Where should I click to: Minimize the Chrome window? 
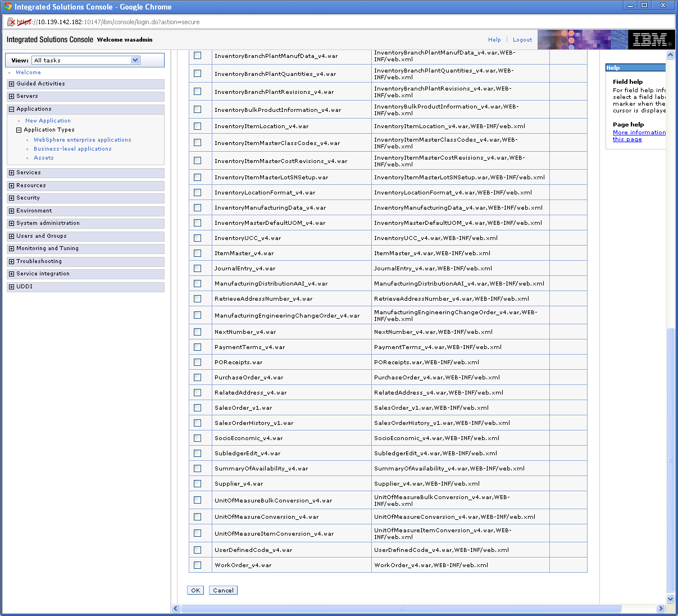(x=630, y=6)
